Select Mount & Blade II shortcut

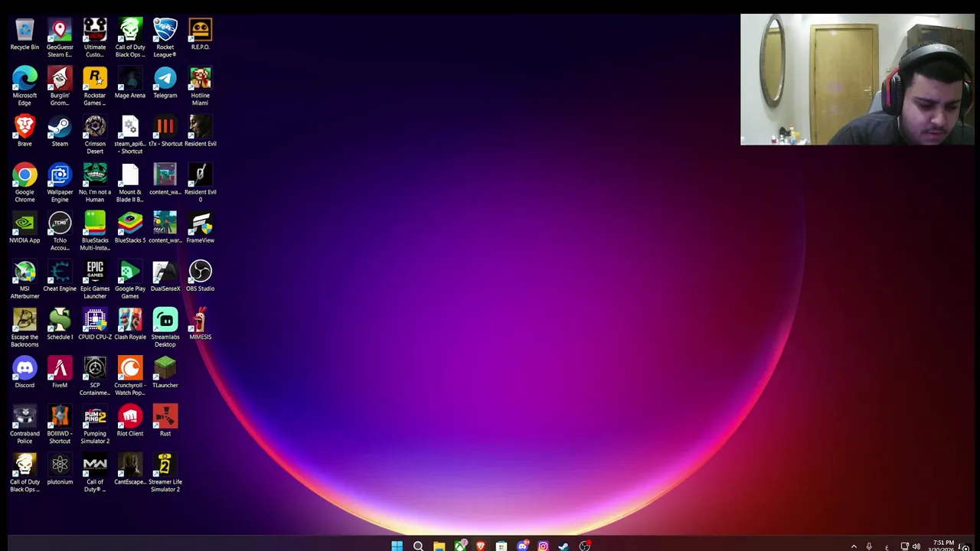pyautogui.click(x=130, y=183)
